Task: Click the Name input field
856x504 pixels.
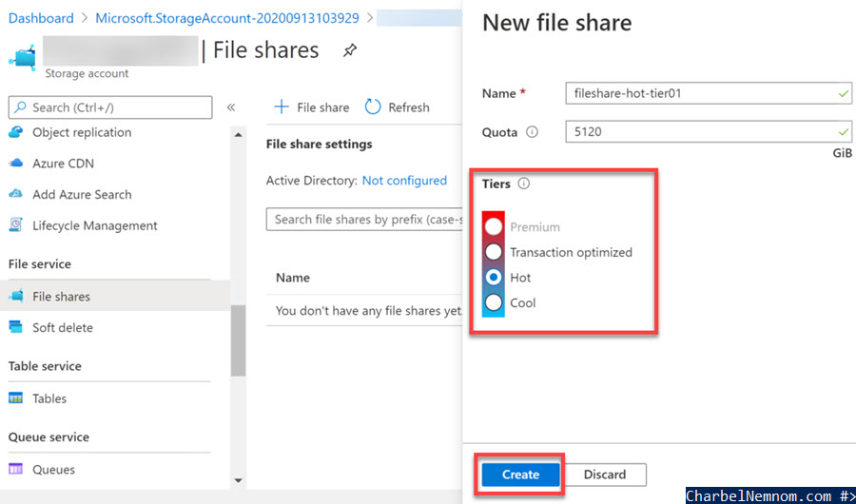Action: click(x=708, y=93)
